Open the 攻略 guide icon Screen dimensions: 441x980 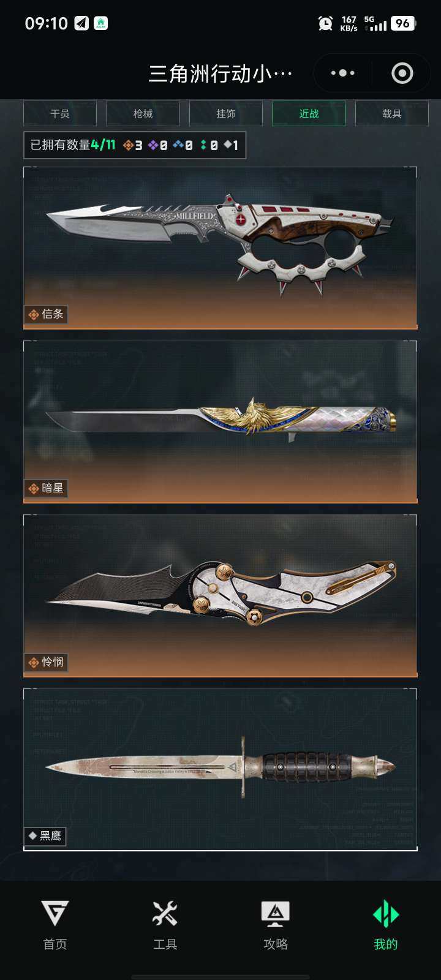276,925
